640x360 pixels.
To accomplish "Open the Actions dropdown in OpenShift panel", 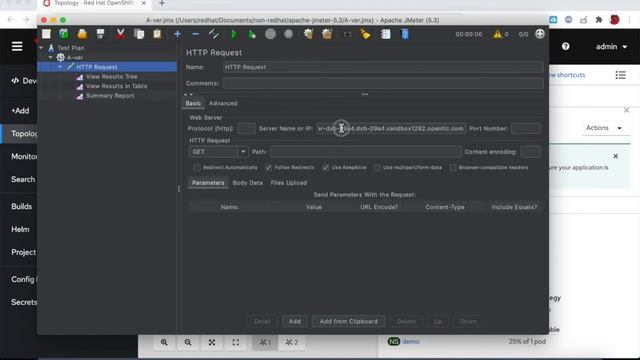I will point(604,128).
